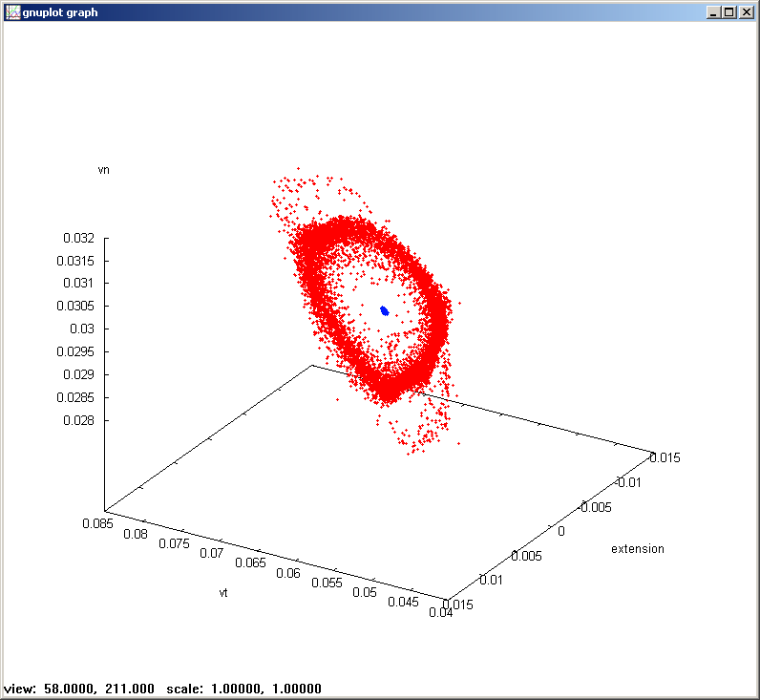Click the gnuplot icon in the title bar
This screenshot has width=760, height=700.
[13, 12]
